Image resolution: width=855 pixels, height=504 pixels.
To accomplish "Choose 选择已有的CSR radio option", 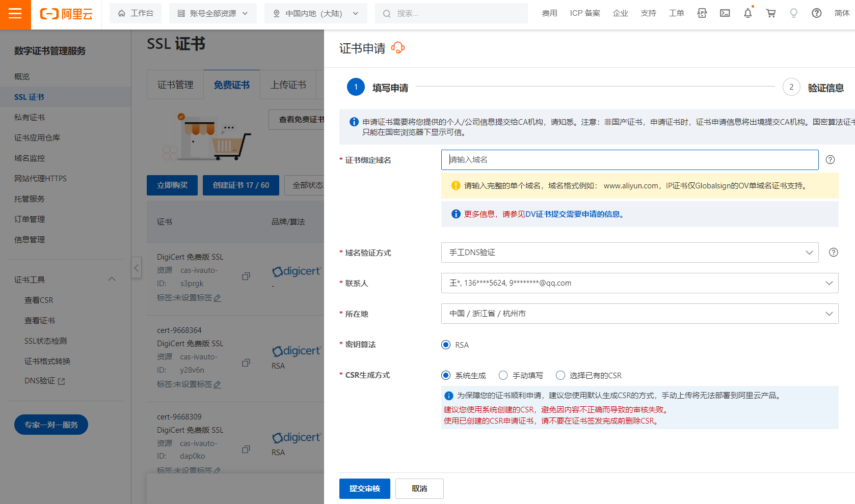I will click(560, 375).
